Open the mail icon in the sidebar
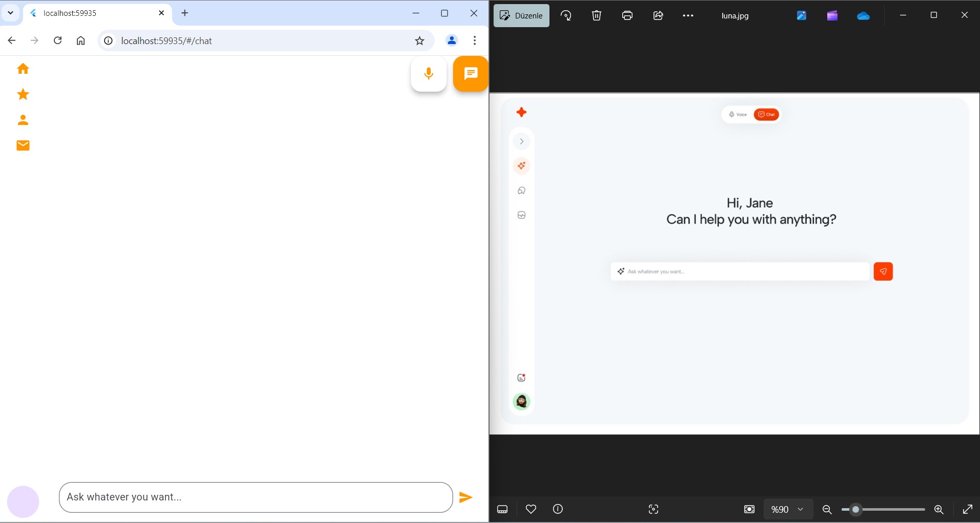 [23, 145]
